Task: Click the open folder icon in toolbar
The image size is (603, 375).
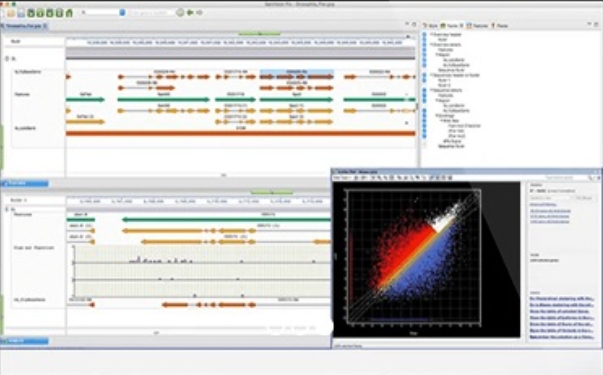Action: [11, 13]
